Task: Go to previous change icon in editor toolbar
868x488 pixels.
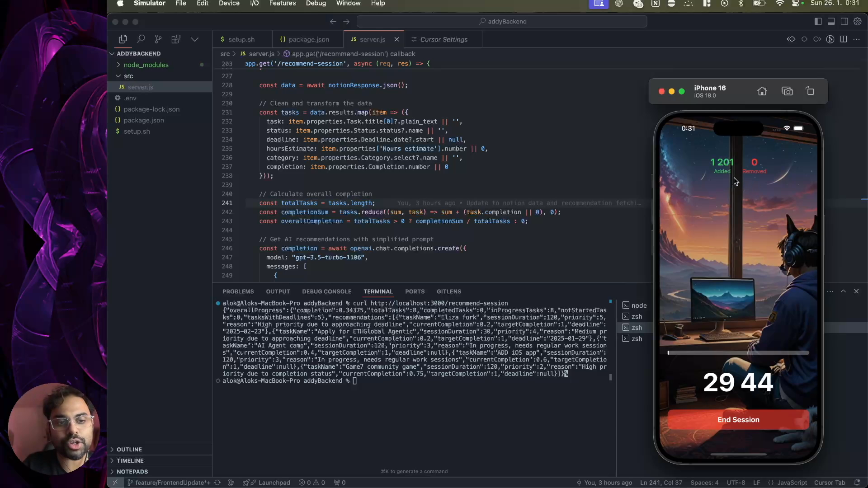Action: (x=791, y=39)
